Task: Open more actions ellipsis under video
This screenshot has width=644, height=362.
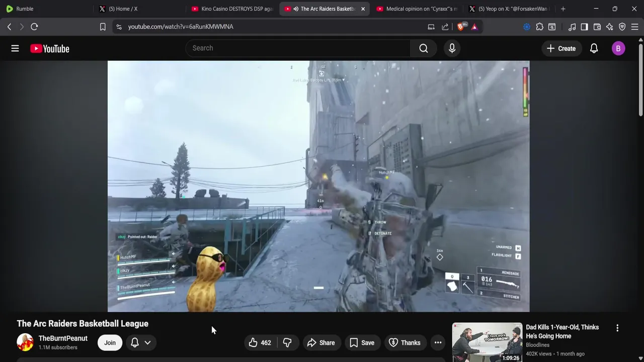Action: point(438,343)
